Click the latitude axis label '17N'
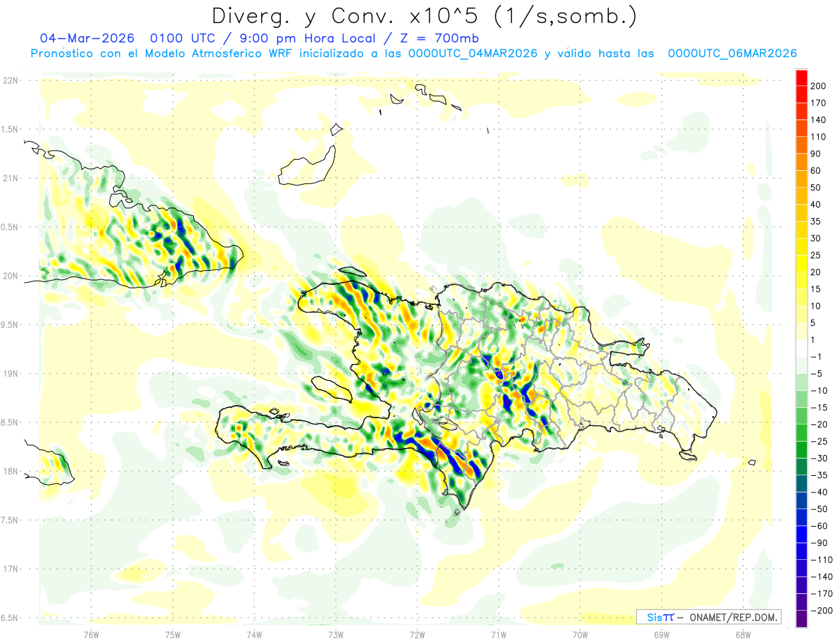834x644 pixels. pyautogui.click(x=10, y=569)
